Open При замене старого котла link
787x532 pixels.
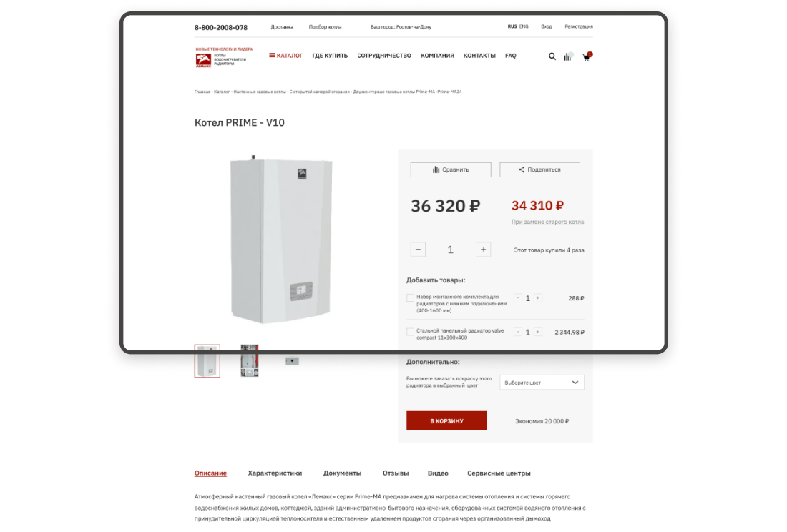click(x=547, y=222)
